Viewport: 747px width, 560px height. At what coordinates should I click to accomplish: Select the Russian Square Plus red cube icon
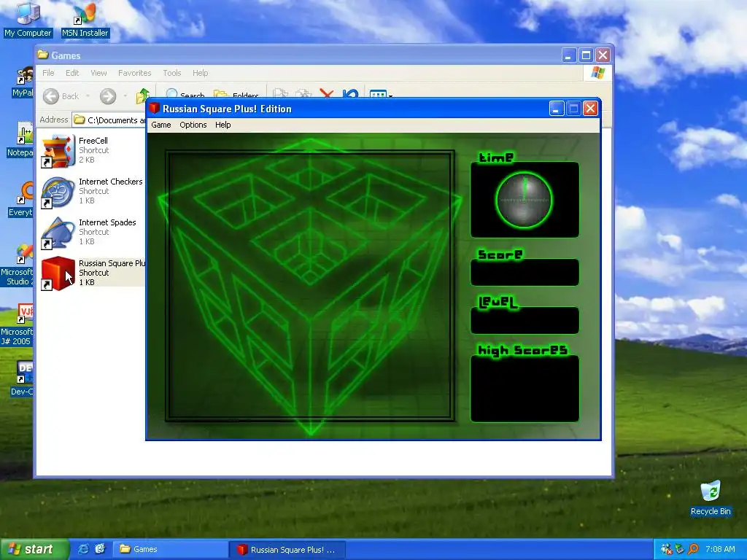click(x=58, y=273)
